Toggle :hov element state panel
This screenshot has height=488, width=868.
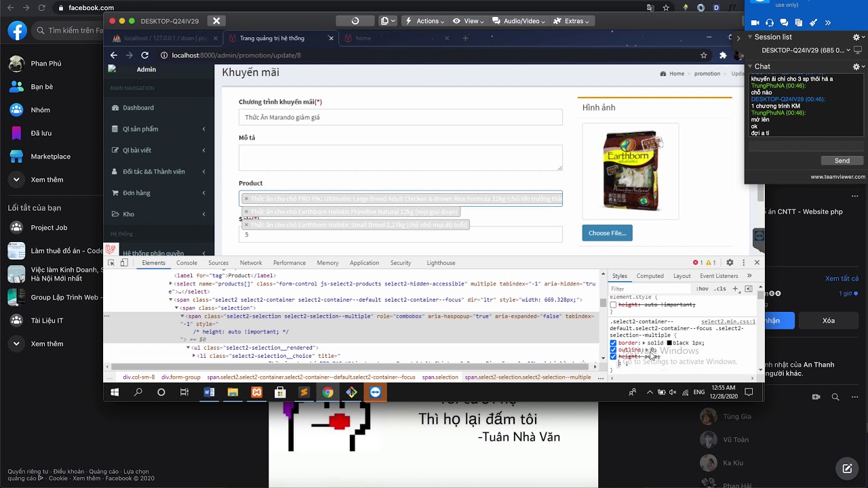coord(702,289)
